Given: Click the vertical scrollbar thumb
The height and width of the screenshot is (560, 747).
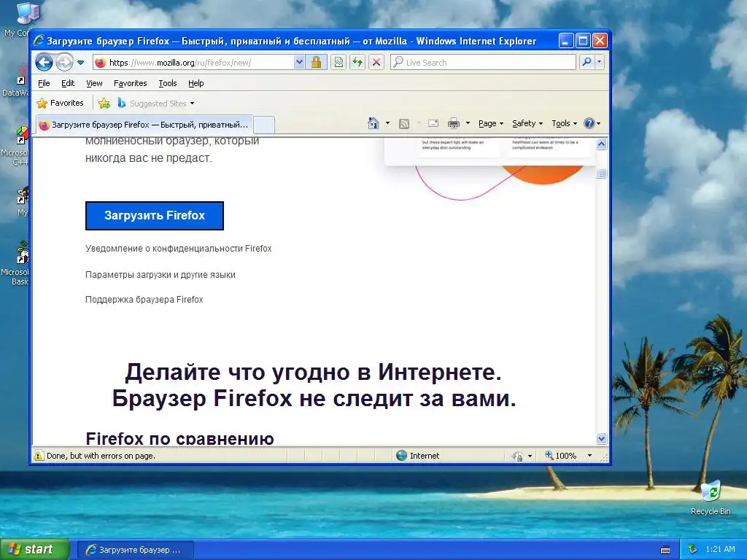Looking at the screenshot, I should pyautogui.click(x=601, y=174).
